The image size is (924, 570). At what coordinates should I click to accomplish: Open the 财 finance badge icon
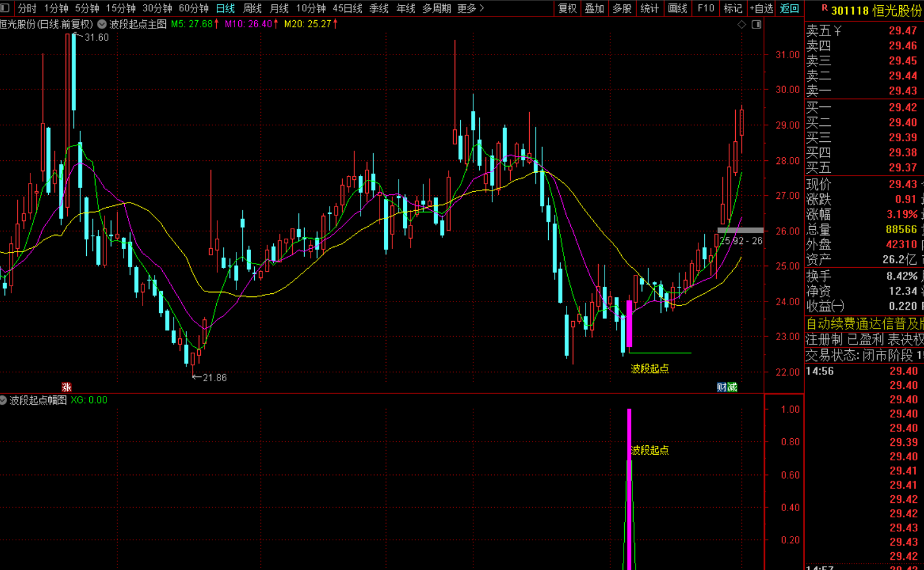722,387
